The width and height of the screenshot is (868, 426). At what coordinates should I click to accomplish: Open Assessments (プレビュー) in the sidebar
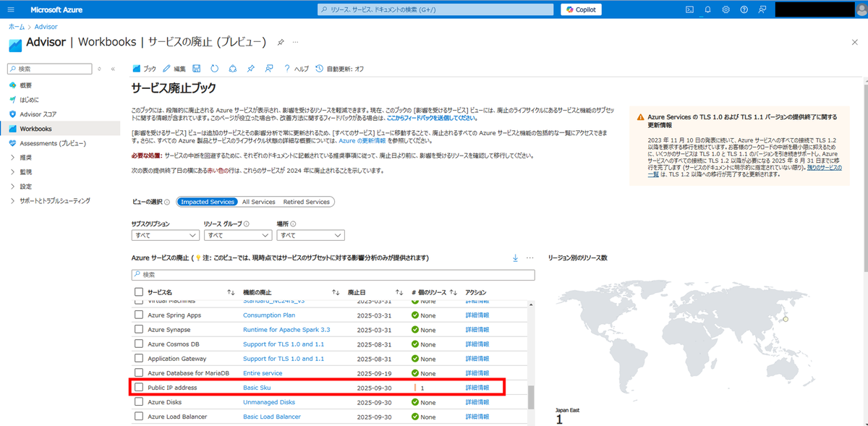(x=53, y=143)
